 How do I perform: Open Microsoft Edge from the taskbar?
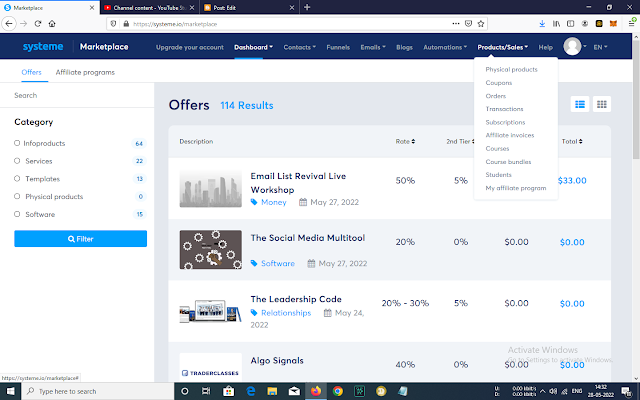251,391
